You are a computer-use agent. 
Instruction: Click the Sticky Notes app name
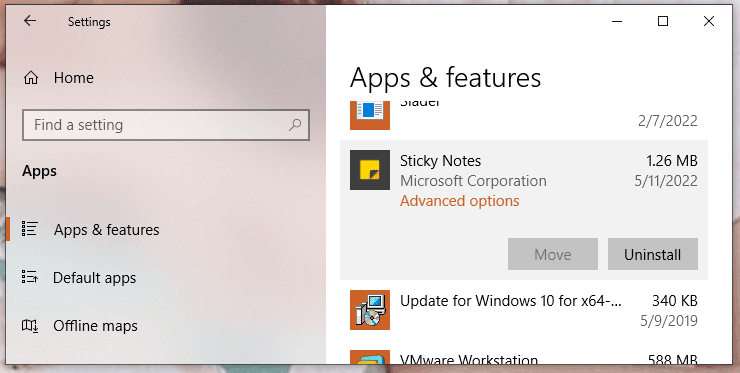[440, 161]
